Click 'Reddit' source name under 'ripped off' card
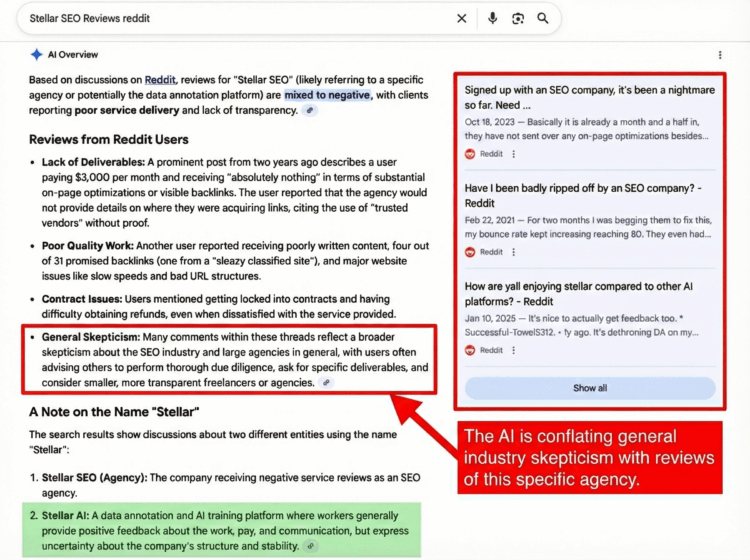The image size is (750, 560). [491, 252]
